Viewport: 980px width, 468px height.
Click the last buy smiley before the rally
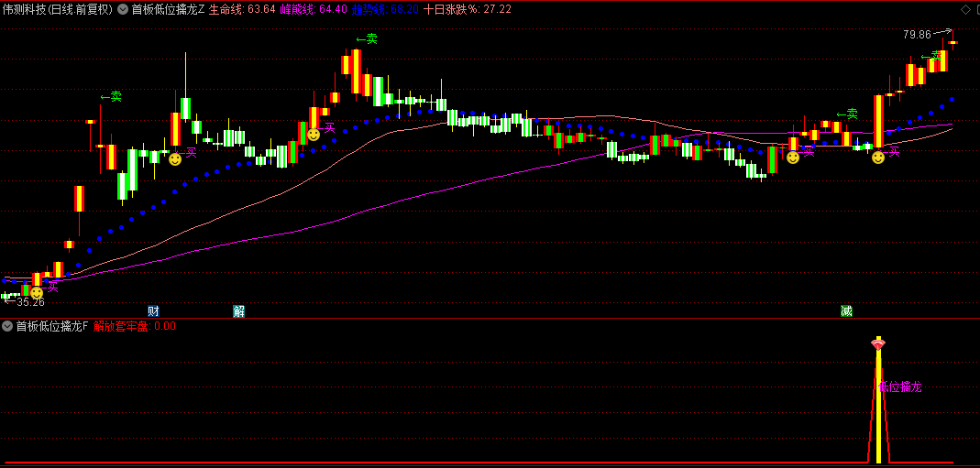pyautogui.click(x=878, y=158)
